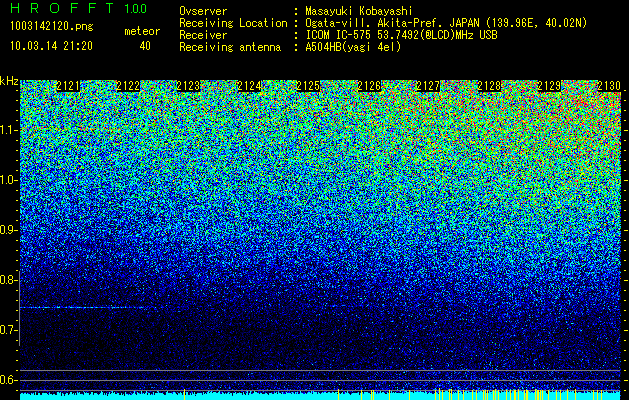Click the 2124 time marker

click(x=249, y=86)
